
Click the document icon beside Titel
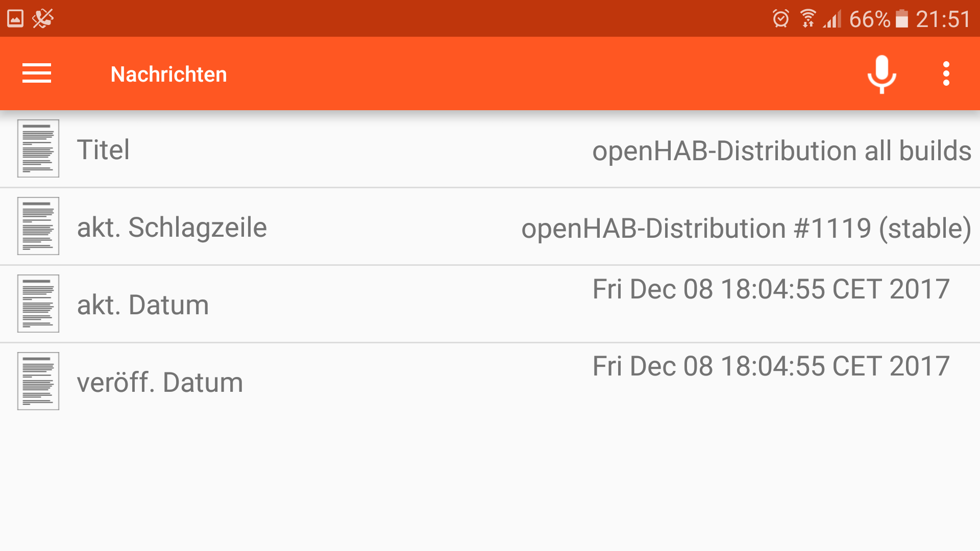[x=38, y=148]
